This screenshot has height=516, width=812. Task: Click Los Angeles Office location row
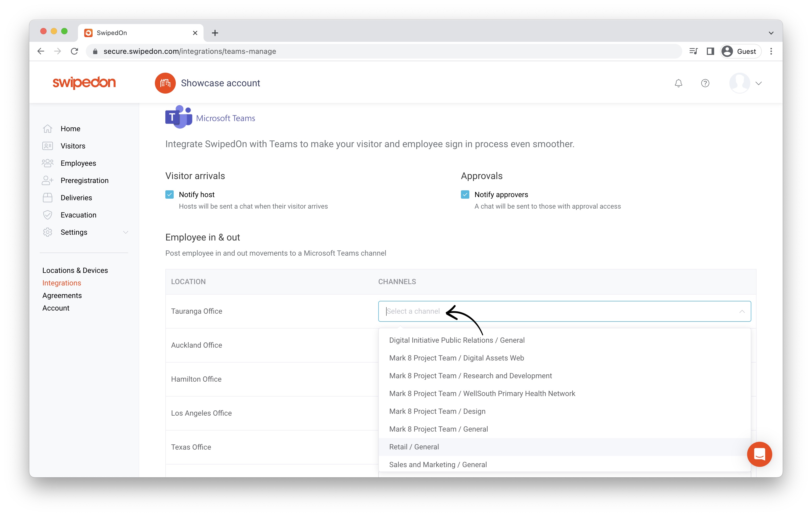click(x=201, y=413)
